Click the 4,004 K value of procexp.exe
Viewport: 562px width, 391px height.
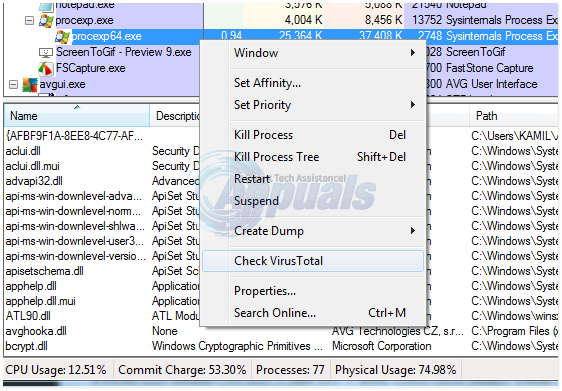304,20
